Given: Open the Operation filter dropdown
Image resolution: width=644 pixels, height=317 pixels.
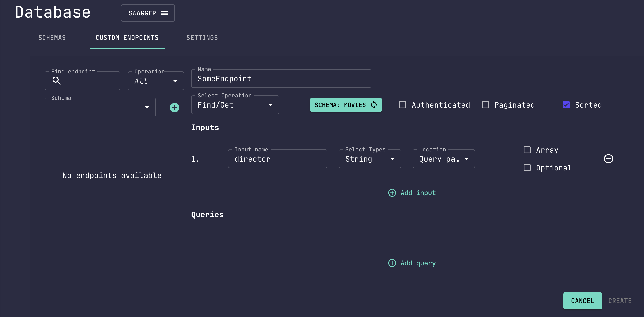Looking at the screenshot, I should 156,81.
